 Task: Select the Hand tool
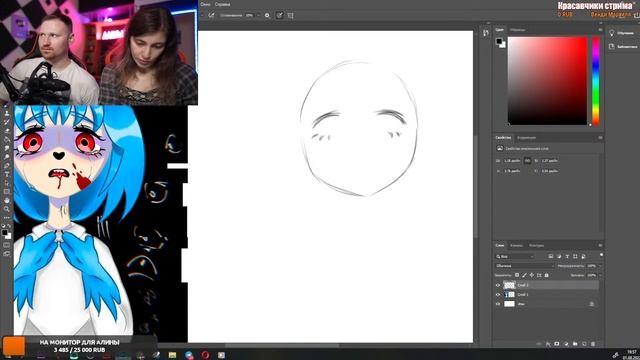7,200
